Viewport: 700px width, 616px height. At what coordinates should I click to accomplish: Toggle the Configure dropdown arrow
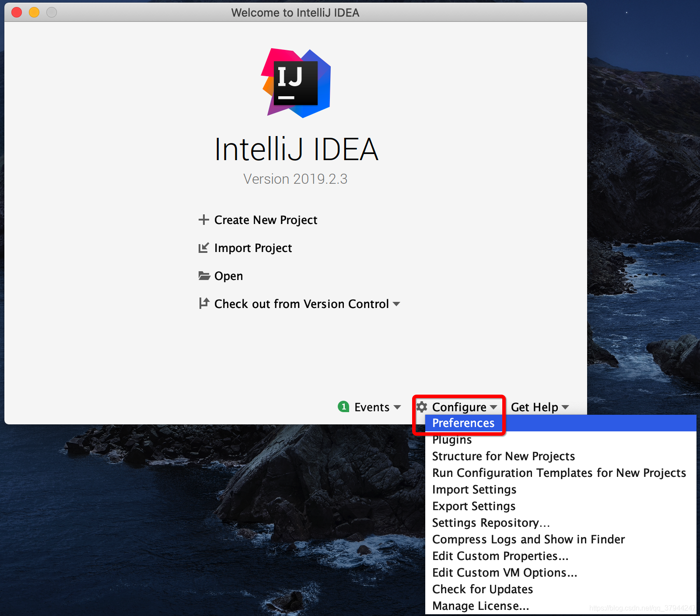pos(493,407)
